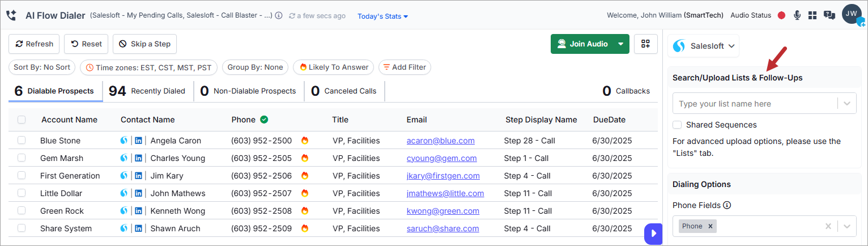Click the Skip a Step button
Screen dimensions: 868x246
point(144,44)
